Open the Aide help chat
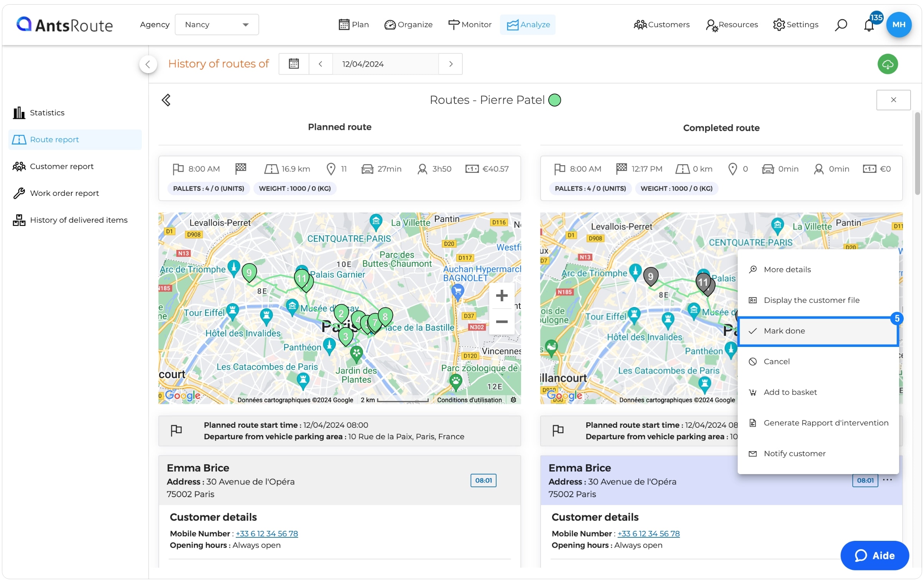 [875, 556]
